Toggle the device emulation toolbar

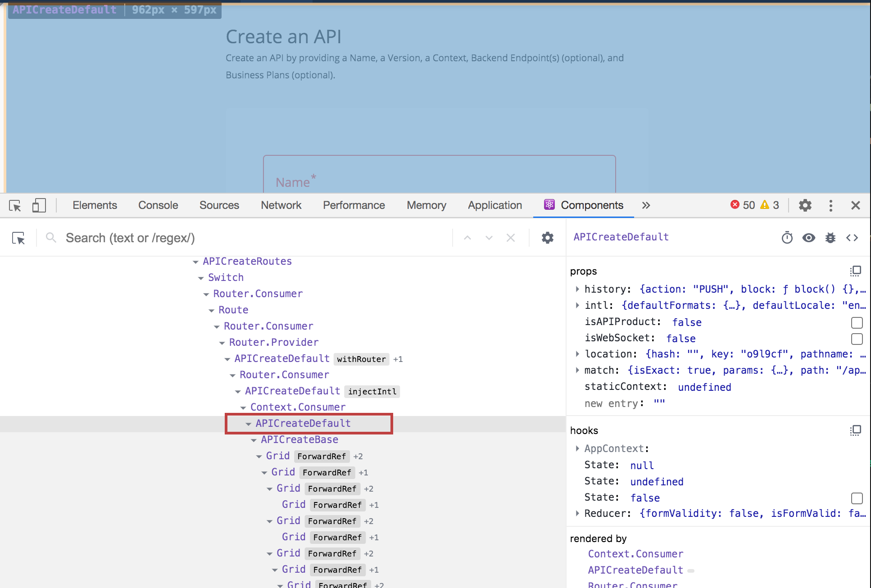coord(39,205)
